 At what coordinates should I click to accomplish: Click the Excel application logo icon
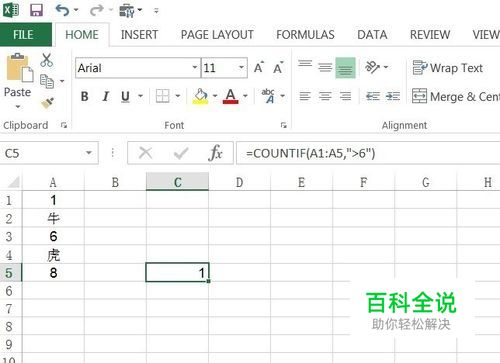point(11,10)
